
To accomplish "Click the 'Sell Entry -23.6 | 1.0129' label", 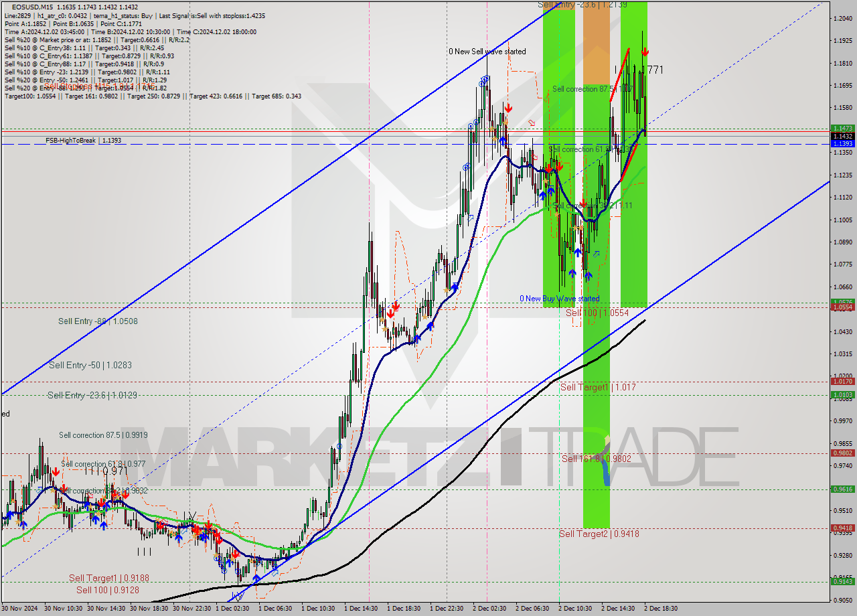I will coord(92,396).
